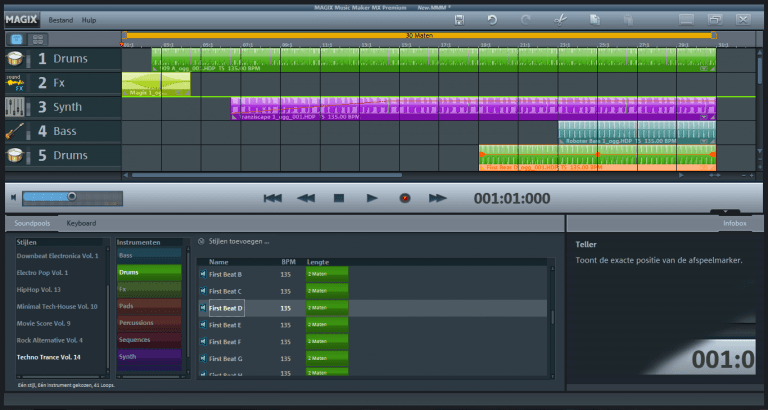Save the project with the floppy icon
The width and height of the screenshot is (768, 410).
click(x=459, y=20)
